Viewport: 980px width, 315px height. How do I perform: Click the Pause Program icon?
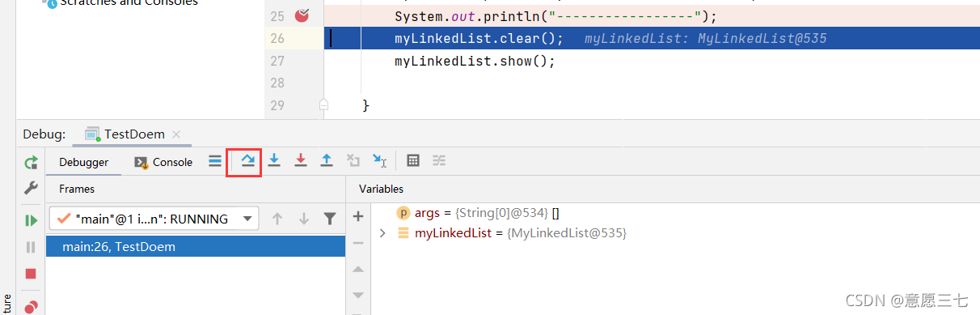(31, 247)
